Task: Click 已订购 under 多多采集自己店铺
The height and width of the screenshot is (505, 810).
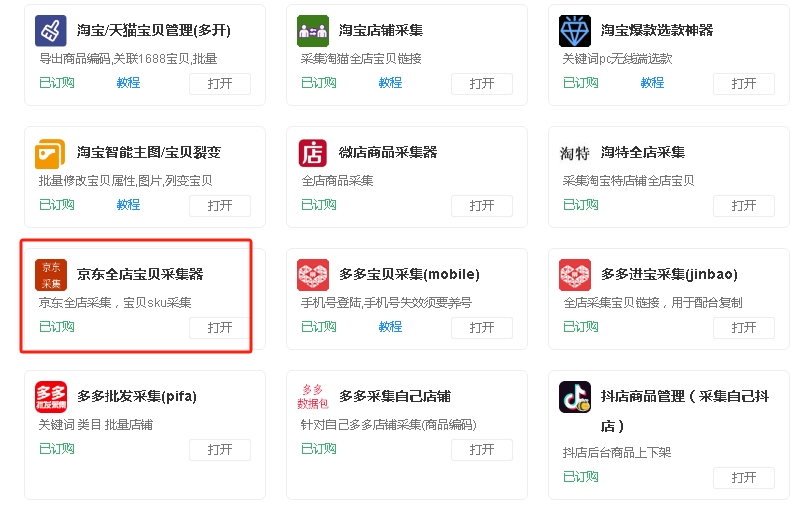Action: click(x=319, y=449)
